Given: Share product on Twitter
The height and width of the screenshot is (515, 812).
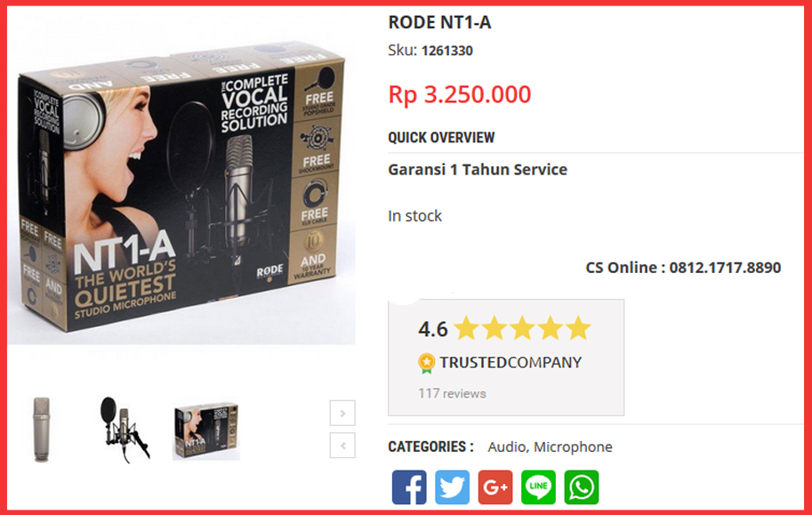Looking at the screenshot, I should pos(452,487).
